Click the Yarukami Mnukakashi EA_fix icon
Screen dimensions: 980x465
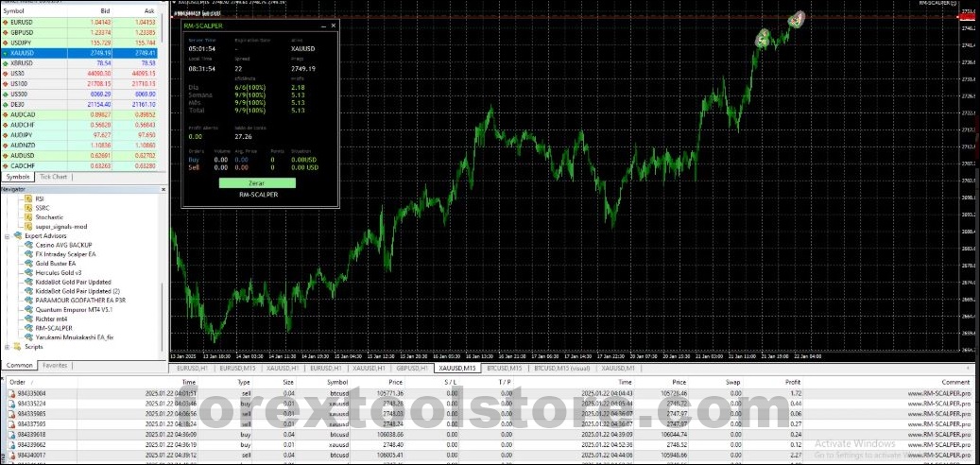pyautogui.click(x=28, y=336)
